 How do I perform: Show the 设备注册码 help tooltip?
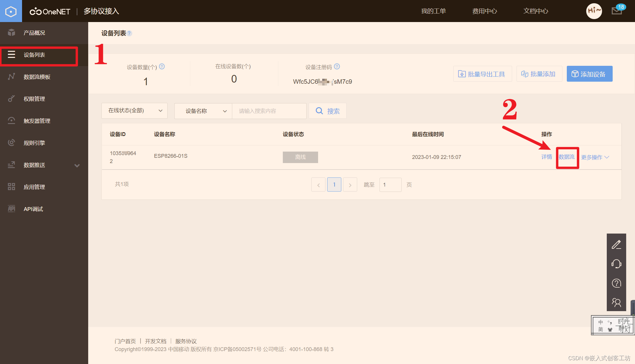pyautogui.click(x=337, y=67)
